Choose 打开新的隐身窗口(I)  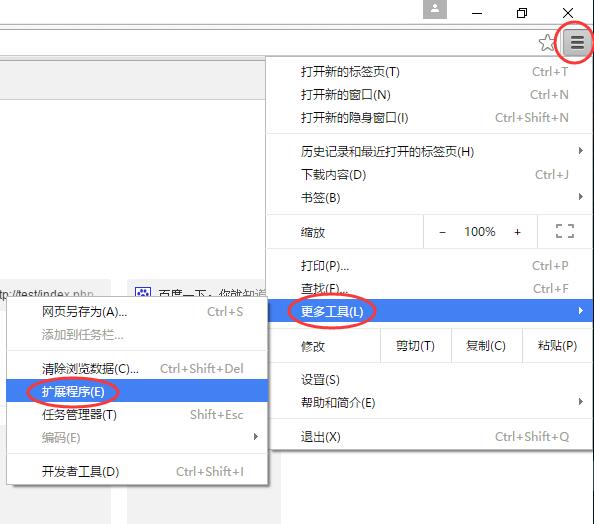click(x=430, y=117)
